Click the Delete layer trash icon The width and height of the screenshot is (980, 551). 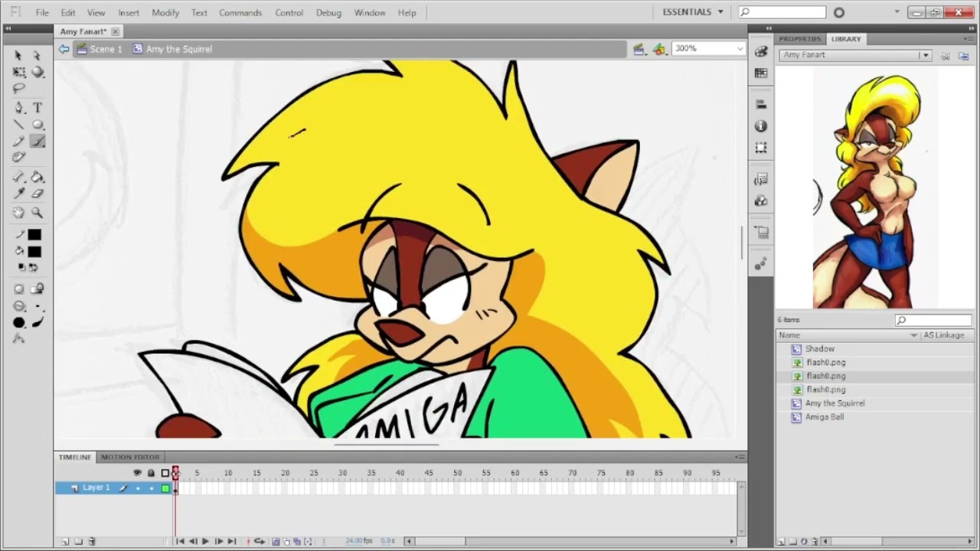coord(92,541)
